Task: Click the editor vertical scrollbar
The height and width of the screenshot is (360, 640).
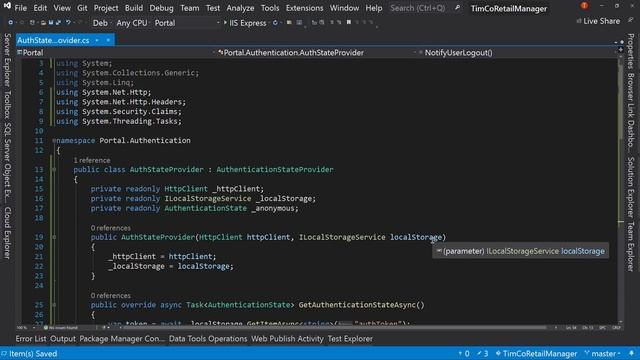Action: click(x=621, y=190)
